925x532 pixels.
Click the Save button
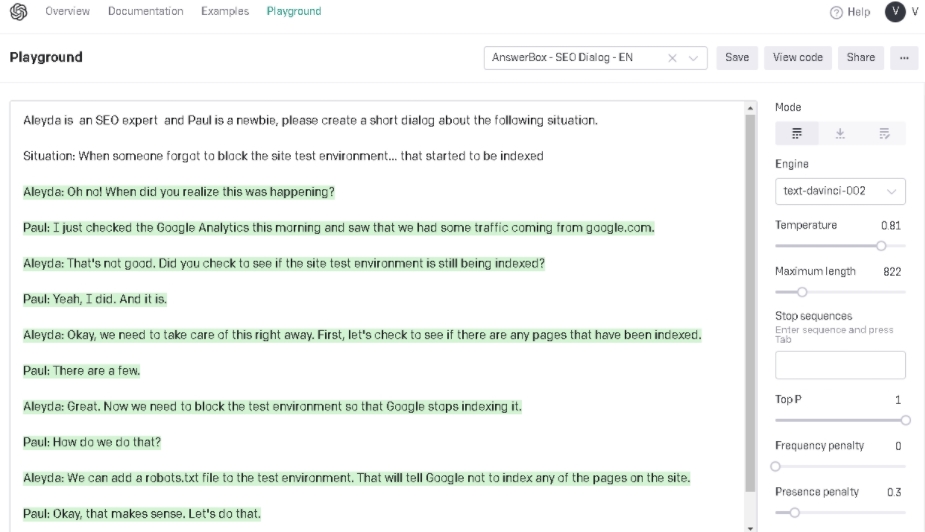point(737,58)
